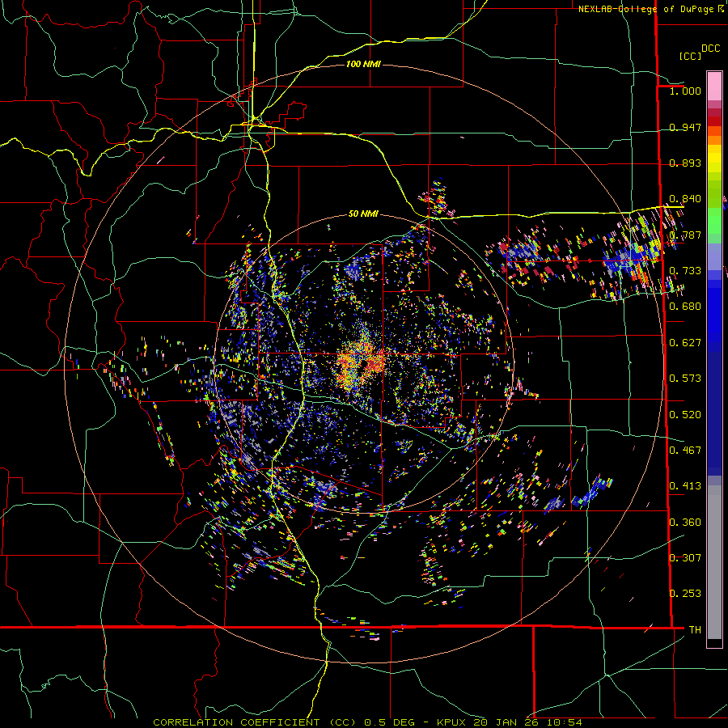Click the [CC] legend unit label
Viewport: 728px width, 728px height.
point(690,56)
